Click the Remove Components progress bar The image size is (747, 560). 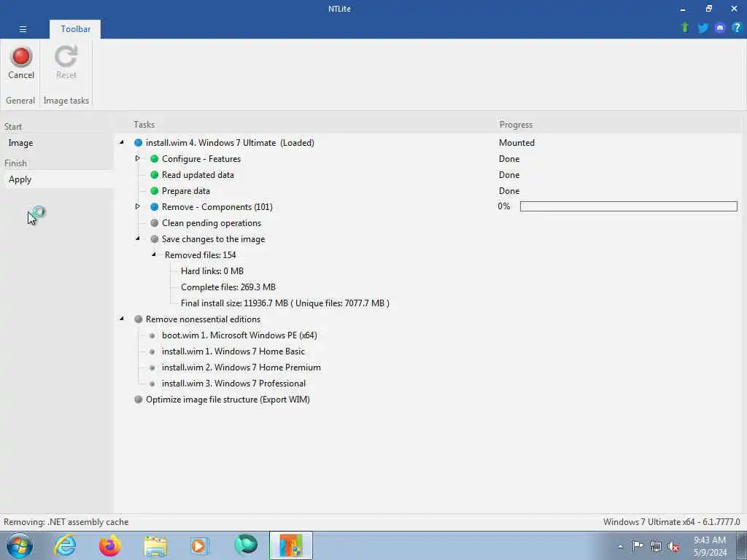pos(628,206)
